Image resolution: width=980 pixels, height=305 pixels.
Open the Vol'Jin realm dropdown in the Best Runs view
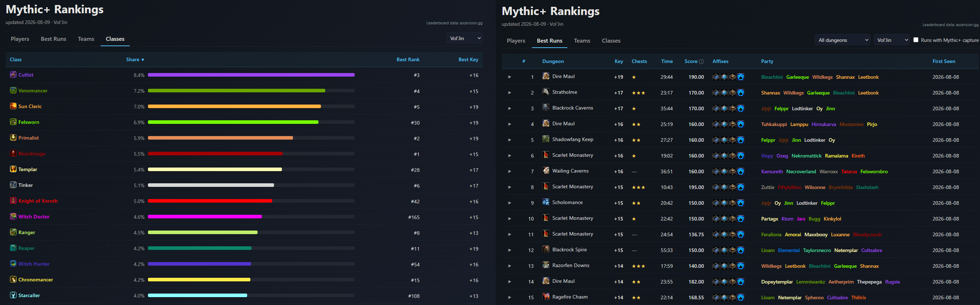click(892, 40)
